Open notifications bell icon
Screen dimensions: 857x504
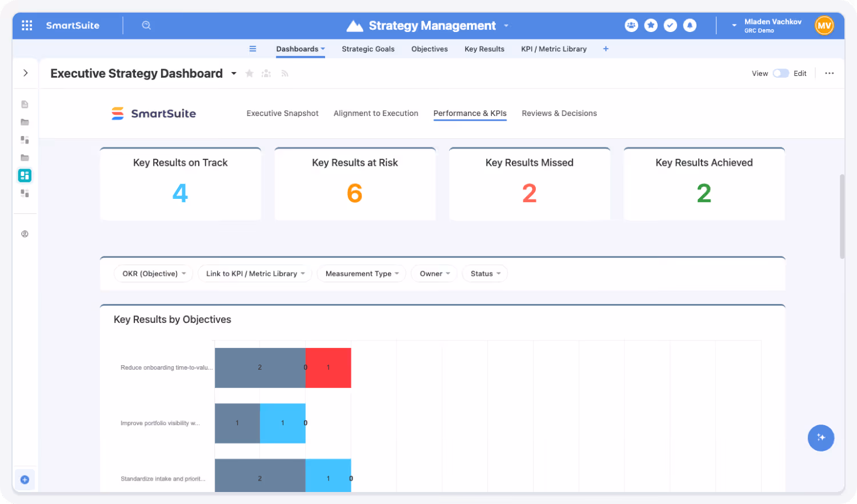(690, 25)
